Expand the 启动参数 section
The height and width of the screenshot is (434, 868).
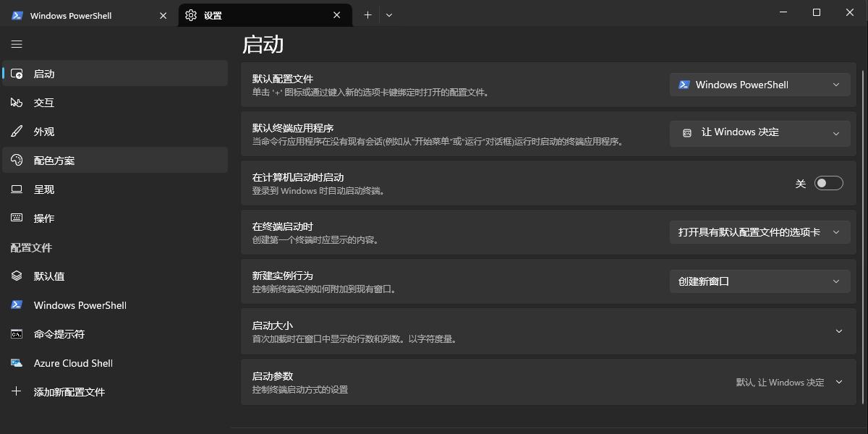pos(838,382)
